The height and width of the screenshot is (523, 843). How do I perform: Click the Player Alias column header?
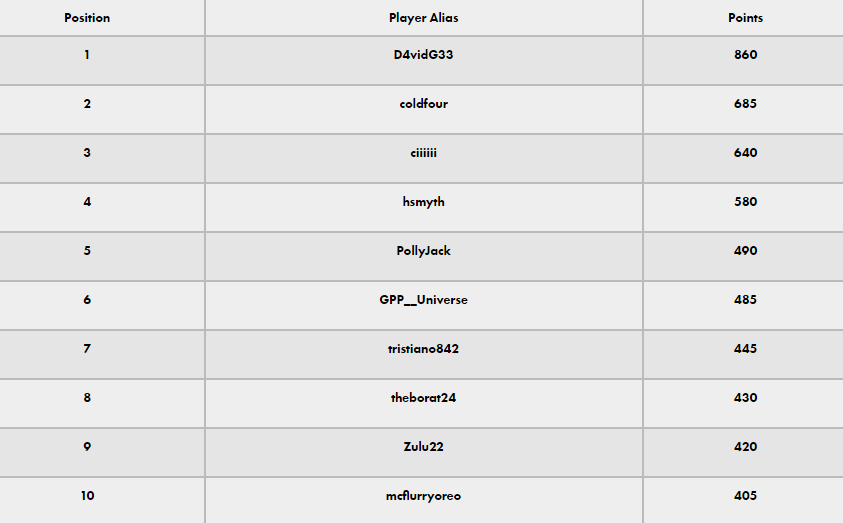(424, 18)
